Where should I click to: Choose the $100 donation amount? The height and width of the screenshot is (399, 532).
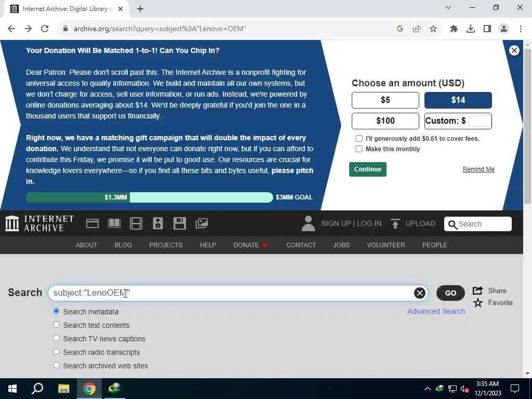tap(385, 121)
